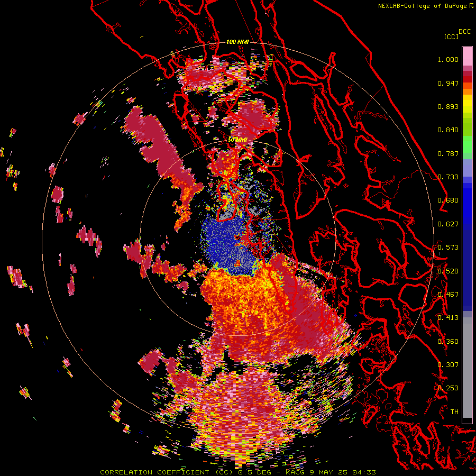This screenshot has width=476, height=476.
Task: Click the 0.680 legend value
Action: 448,200
